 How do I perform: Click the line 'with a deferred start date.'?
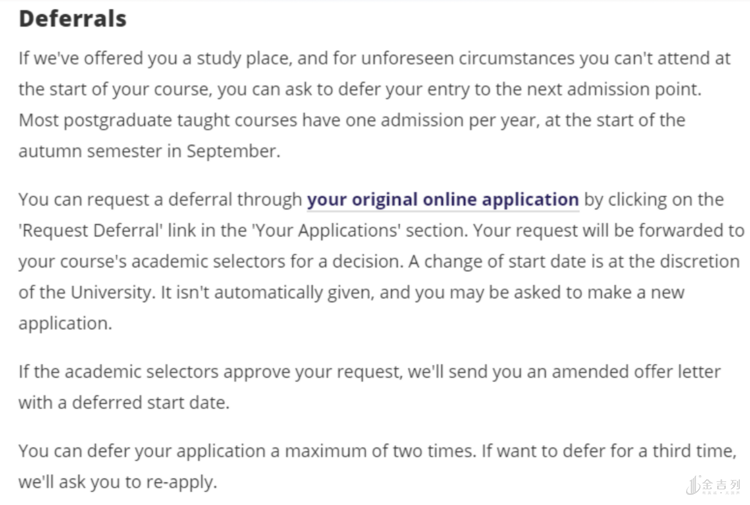(123, 402)
